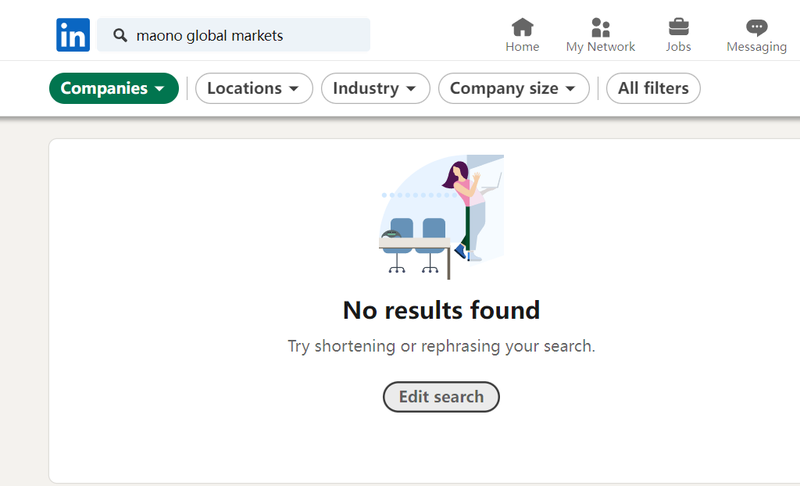The width and height of the screenshot is (800, 486).
Task: Expand the Company size filter dropdown
Action: pyautogui.click(x=513, y=88)
